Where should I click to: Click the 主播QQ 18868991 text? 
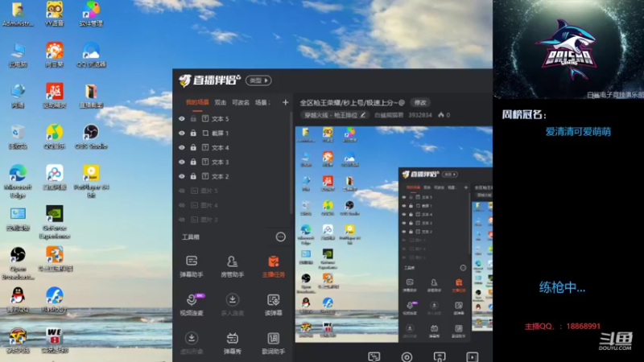coord(562,327)
